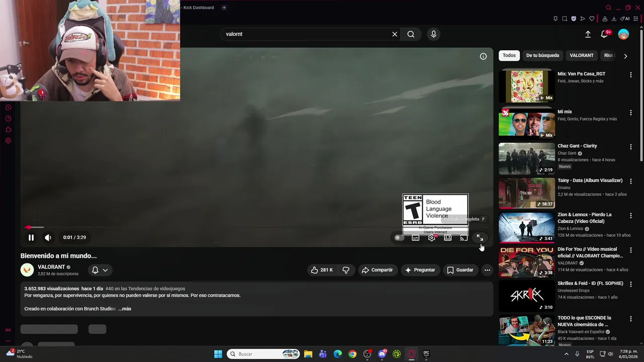Viewport: 644px width, 362px height.
Task: Seek on the red video progress bar
Action: [x=257, y=227]
